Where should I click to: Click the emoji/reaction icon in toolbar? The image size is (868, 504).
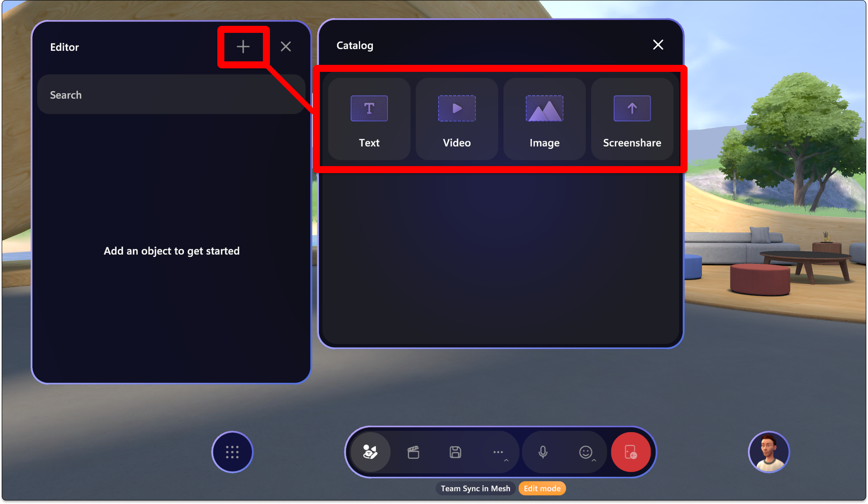coord(585,452)
